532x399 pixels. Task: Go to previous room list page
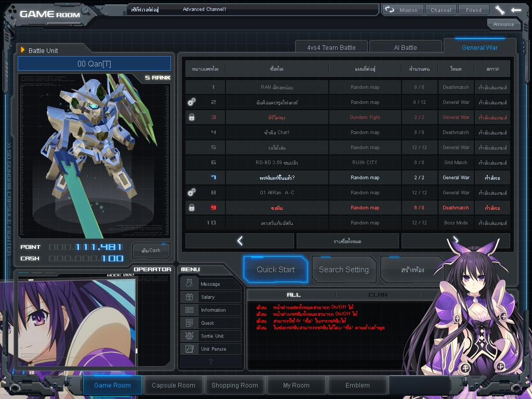pyautogui.click(x=240, y=241)
